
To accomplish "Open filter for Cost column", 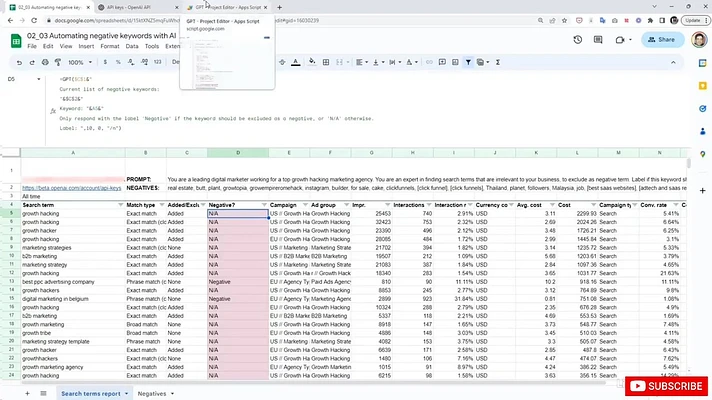I will click(x=593, y=205).
